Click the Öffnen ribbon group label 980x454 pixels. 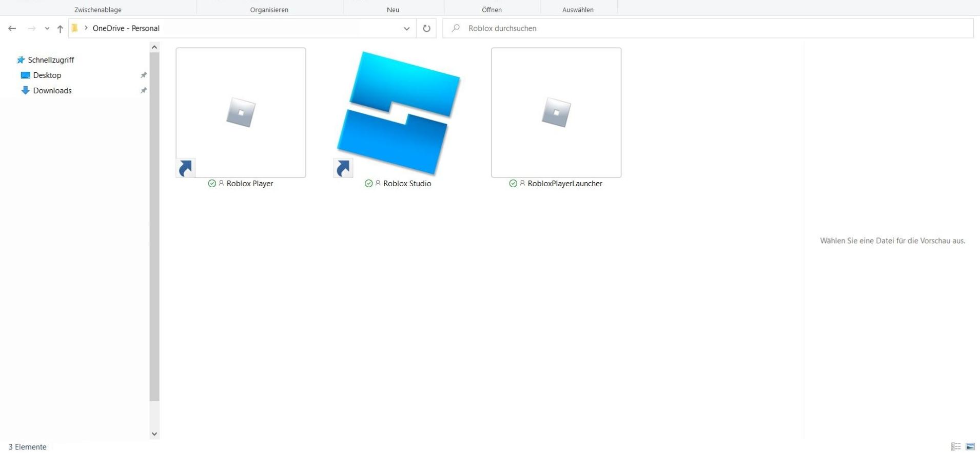[492, 10]
